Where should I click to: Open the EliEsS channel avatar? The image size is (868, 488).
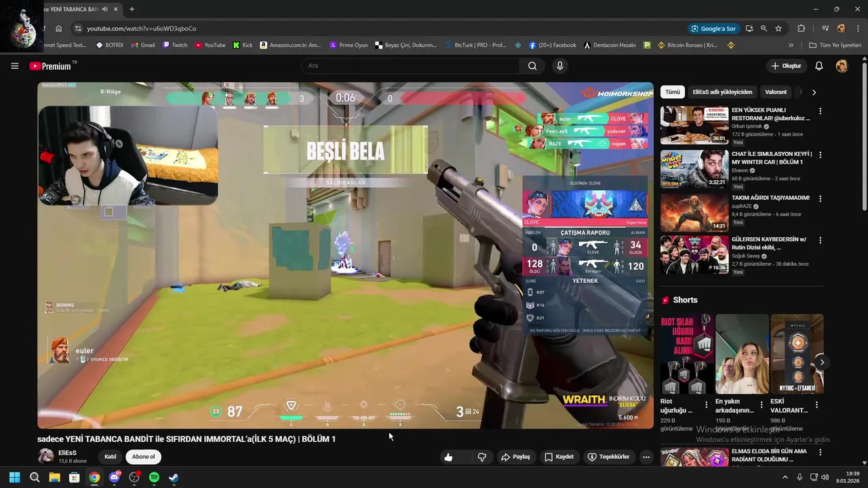point(45,456)
